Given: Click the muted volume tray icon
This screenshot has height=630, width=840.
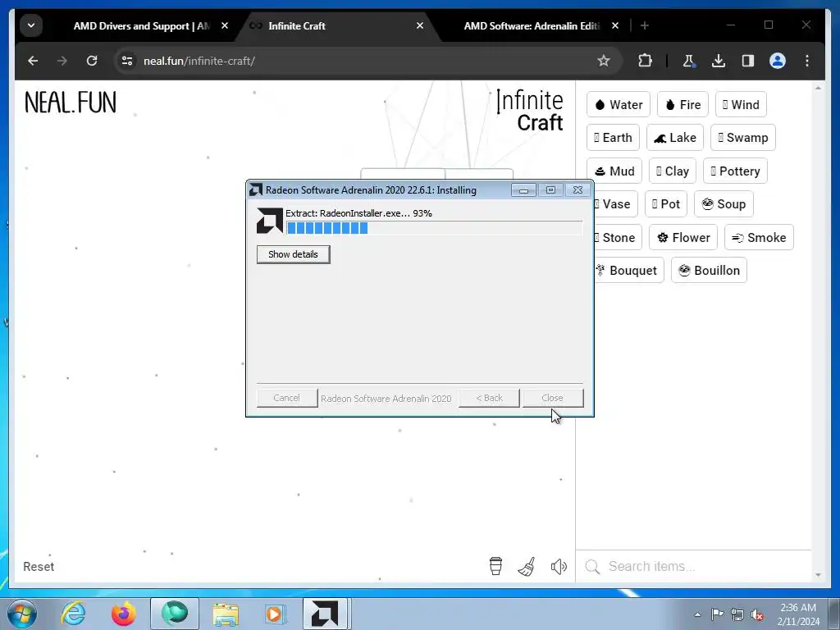Looking at the screenshot, I should click(757, 614).
